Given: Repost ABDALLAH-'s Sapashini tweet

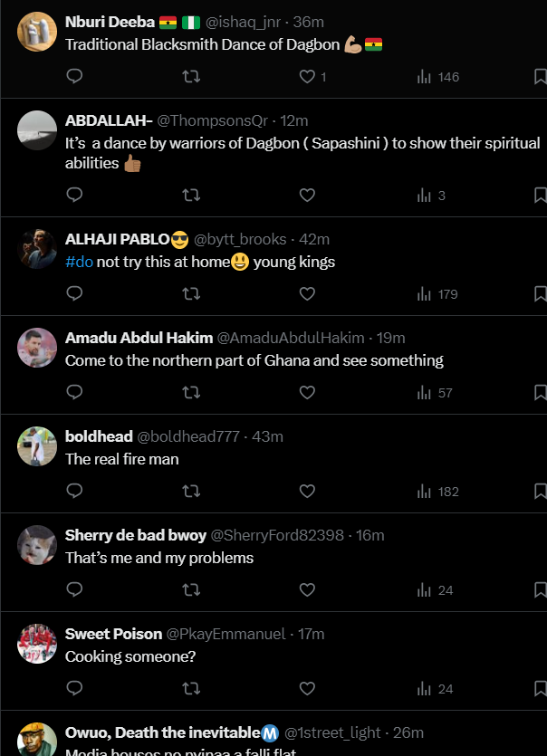Looking at the screenshot, I should click(191, 195).
